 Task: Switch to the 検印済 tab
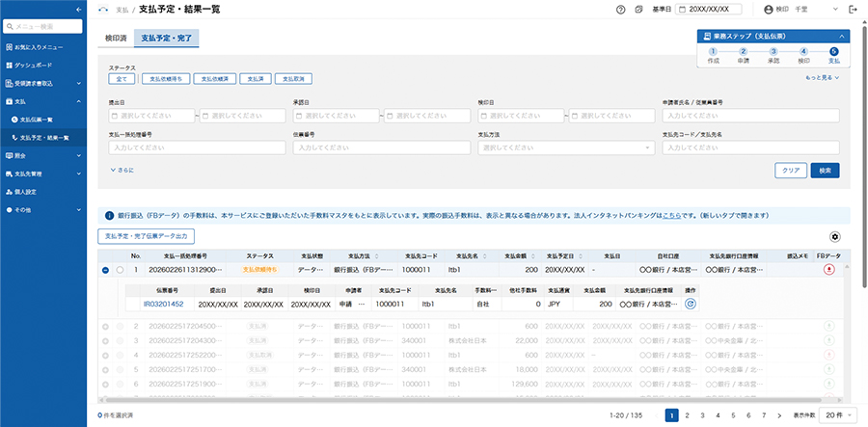117,40
